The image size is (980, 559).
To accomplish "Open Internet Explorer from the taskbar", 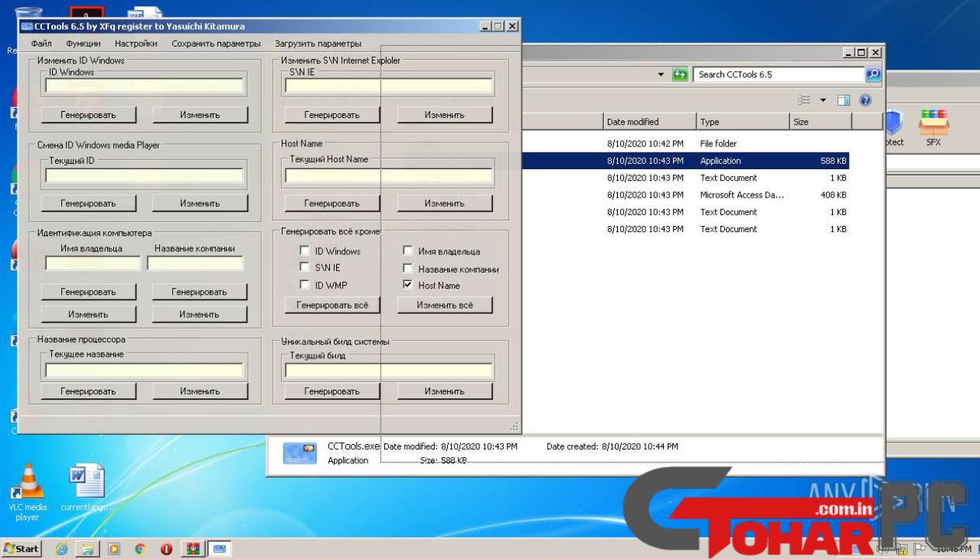I will (x=61, y=549).
